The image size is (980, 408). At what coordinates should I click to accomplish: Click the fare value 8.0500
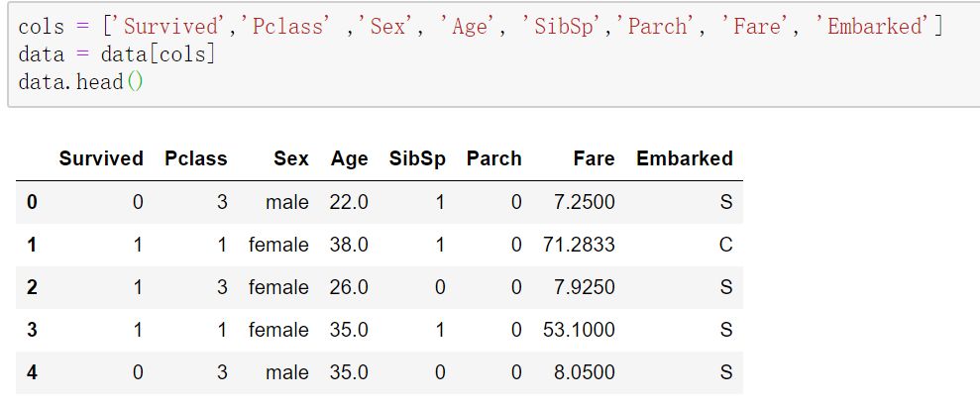click(x=585, y=372)
